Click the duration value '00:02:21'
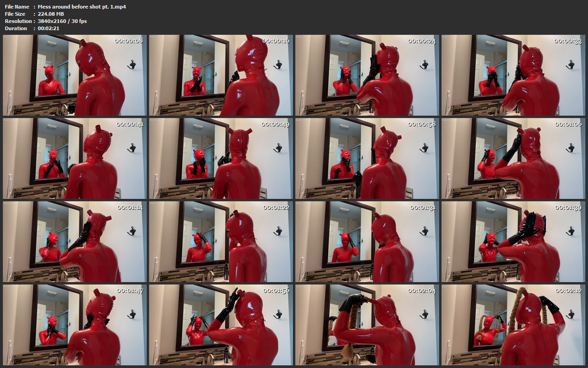Viewport: 588px width, 368px height. point(49,28)
